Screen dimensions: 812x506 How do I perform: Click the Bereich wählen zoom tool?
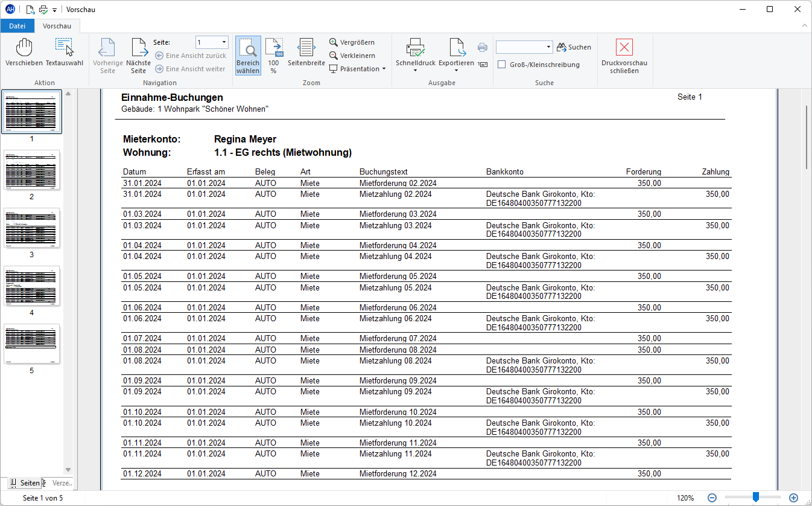pos(248,56)
